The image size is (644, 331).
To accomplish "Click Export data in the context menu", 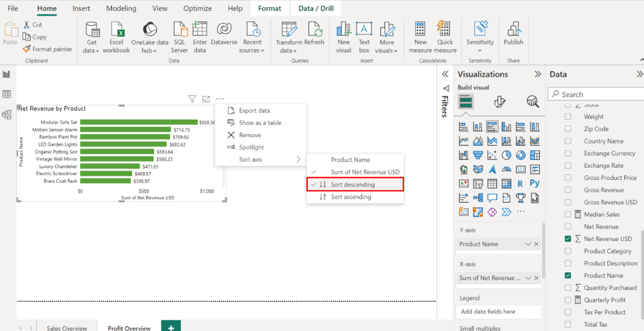I will coord(254,110).
